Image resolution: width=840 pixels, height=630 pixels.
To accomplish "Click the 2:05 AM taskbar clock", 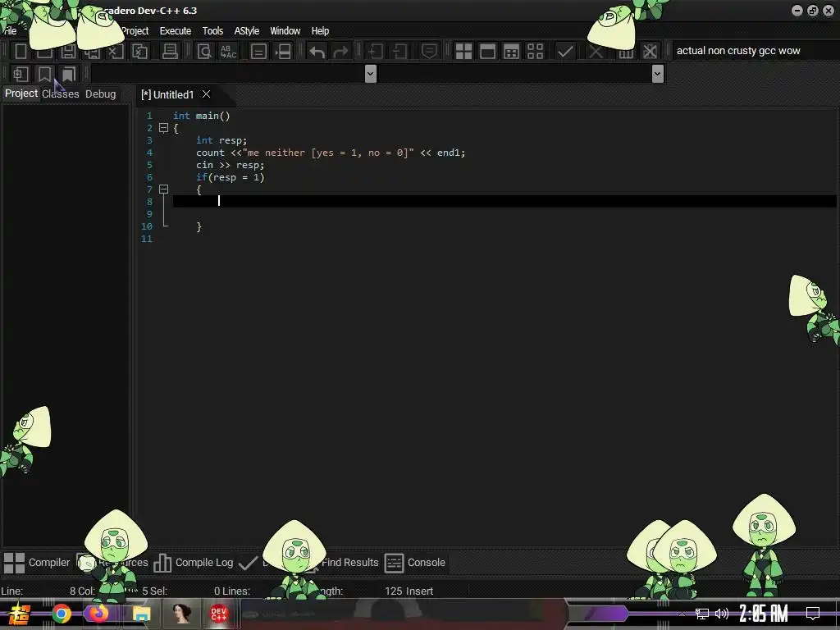I will click(x=764, y=614).
